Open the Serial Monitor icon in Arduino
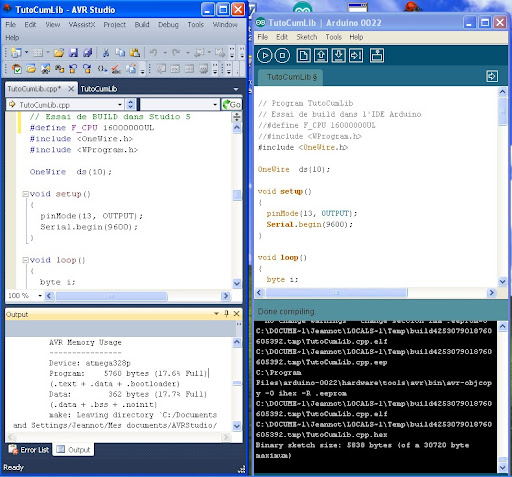Viewport: 512px width, 477px height. point(377,56)
